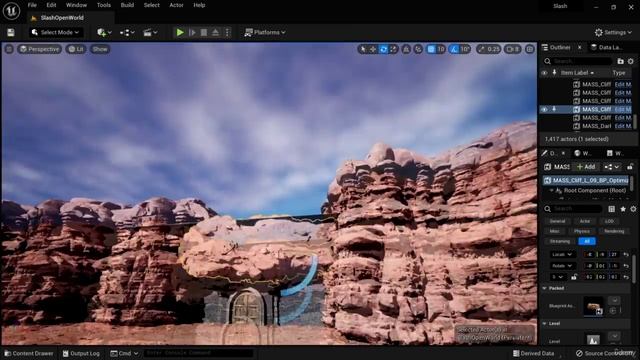
Task: Start Play in Editor with green button
Action: pos(180,32)
